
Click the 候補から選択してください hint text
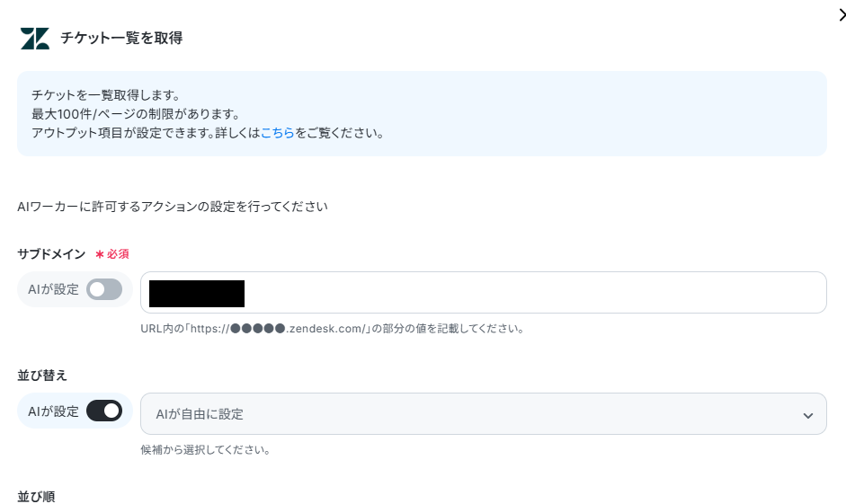point(205,449)
